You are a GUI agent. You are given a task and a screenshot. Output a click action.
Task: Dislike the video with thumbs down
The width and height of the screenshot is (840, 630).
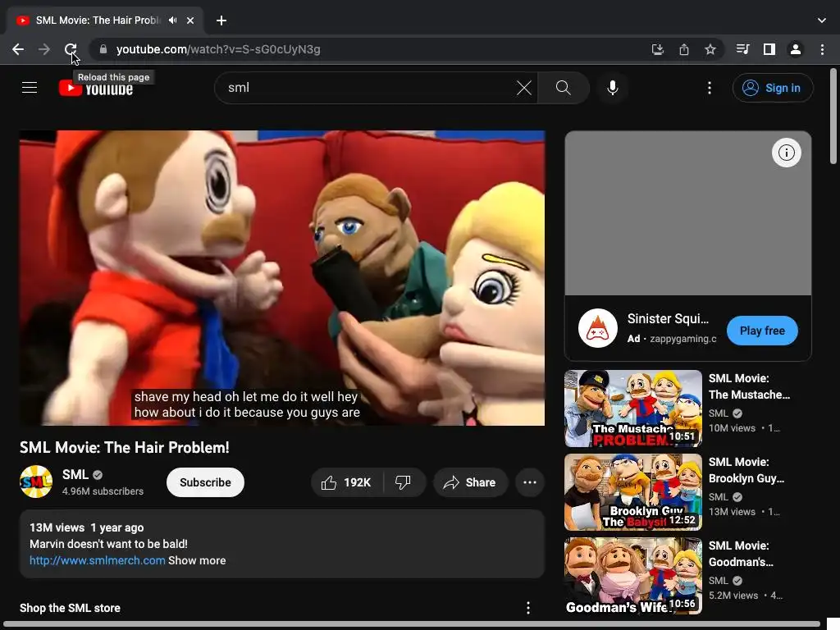click(x=404, y=482)
